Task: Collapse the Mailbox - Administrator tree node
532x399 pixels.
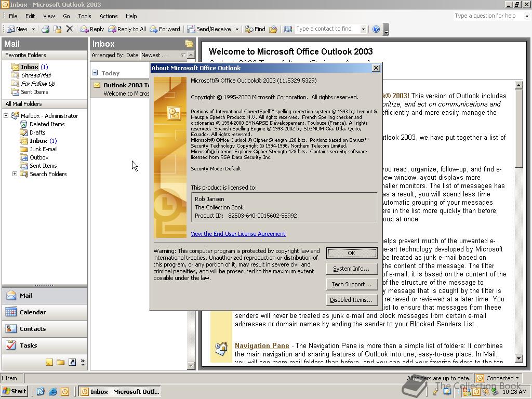Action: 6,116
